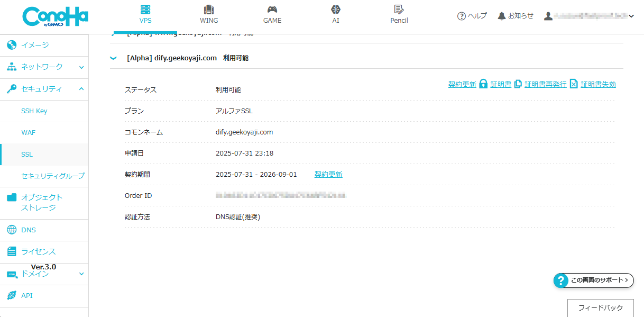Switch to the WING service tab
The height and width of the screenshot is (317, 644).
click(x=209, y=15)
